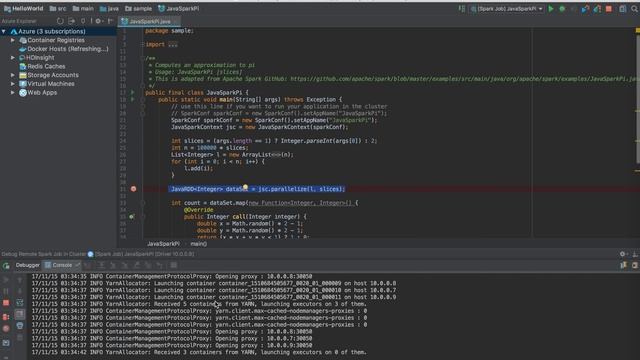Click the pause program icon in debug sidebar
The height and width of the screenshot is (360, 640).
click(6, 291)
